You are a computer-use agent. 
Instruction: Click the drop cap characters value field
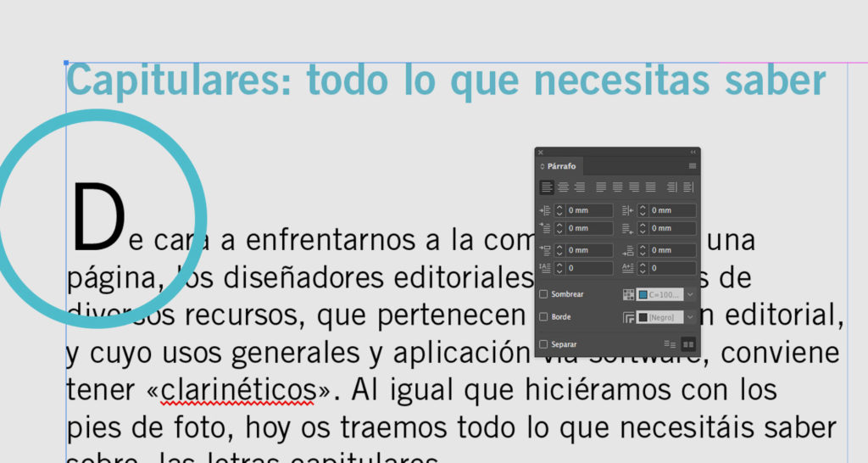(672, 268)
